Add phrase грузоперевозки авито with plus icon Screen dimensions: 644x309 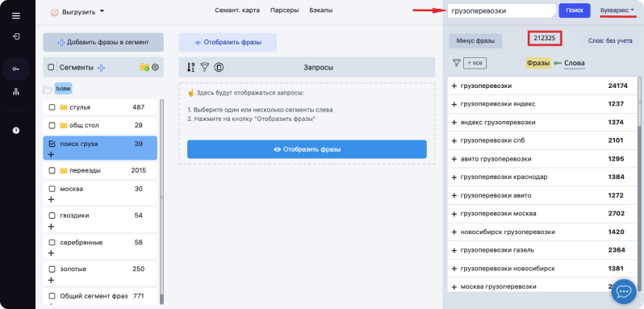pyautogui.click(x=454, y=196)
